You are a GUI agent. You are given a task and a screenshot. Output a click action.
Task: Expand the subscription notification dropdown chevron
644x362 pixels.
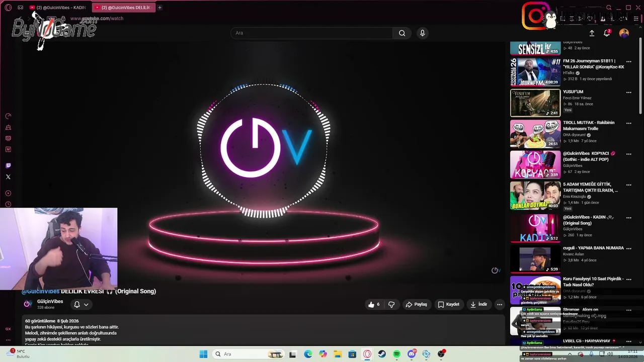pos(86,304)
